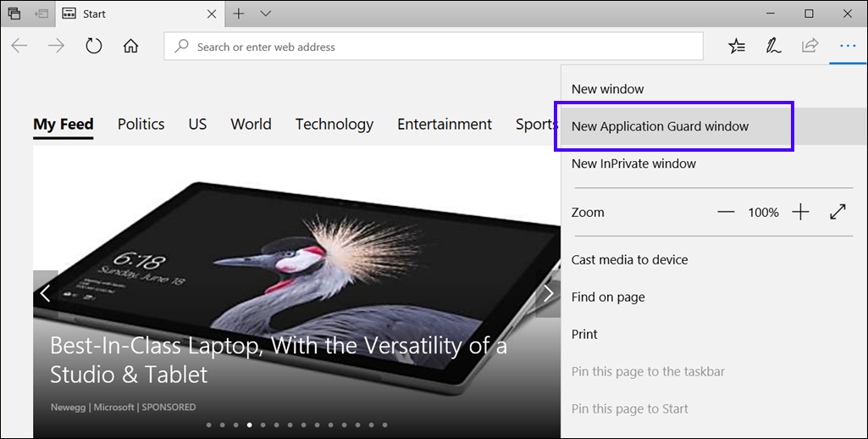Go forward to next page
Screen dimensions: 868x439
click(x=56, y=46)
